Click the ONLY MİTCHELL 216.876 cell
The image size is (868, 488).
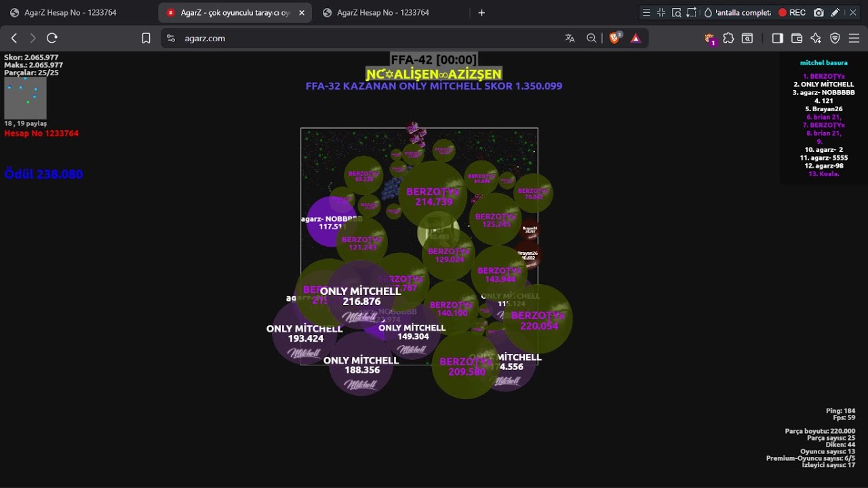[361, 296]
